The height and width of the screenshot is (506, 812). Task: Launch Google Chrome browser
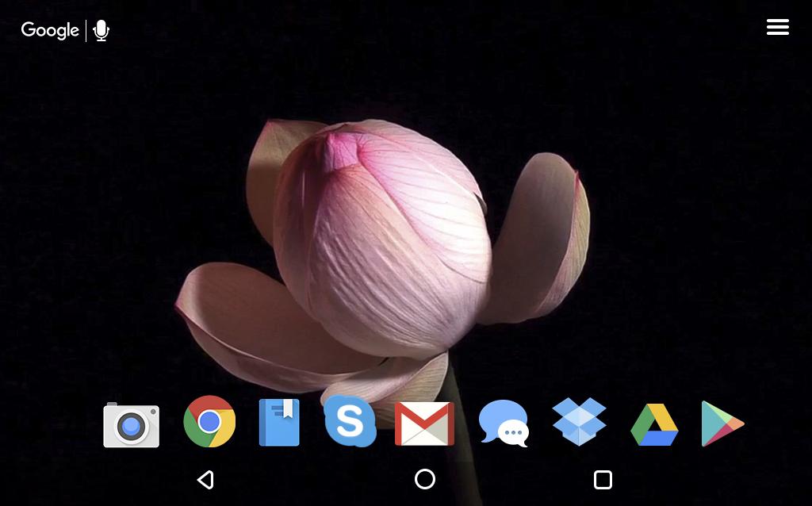click(209, 421)
